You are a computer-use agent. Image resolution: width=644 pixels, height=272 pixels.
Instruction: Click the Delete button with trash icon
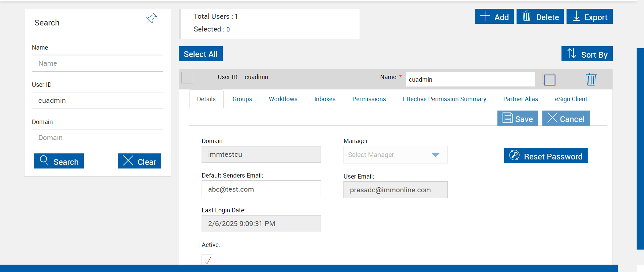click(540, 16)
